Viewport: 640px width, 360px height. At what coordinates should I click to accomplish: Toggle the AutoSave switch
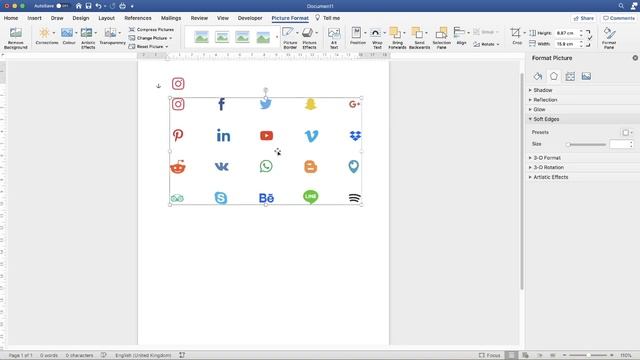coord(61,6)
